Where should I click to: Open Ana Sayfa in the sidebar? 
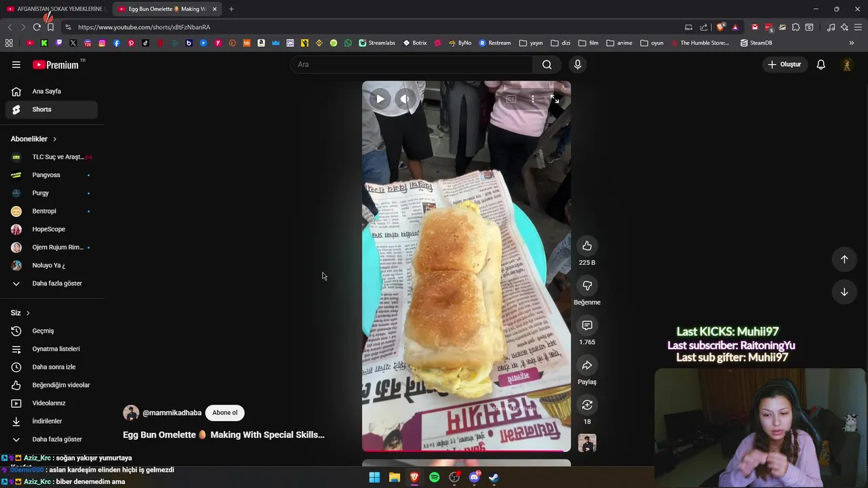(52, 91)
